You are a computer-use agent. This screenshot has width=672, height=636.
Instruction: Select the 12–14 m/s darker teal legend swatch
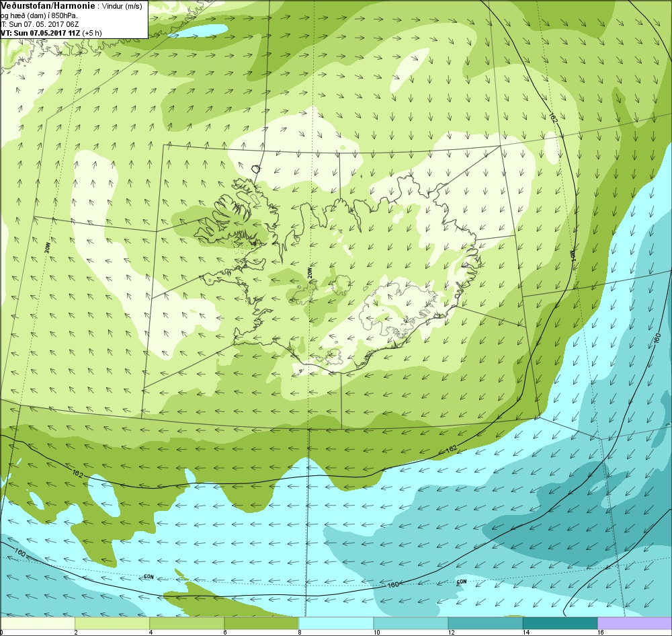[x=485, y=623]
